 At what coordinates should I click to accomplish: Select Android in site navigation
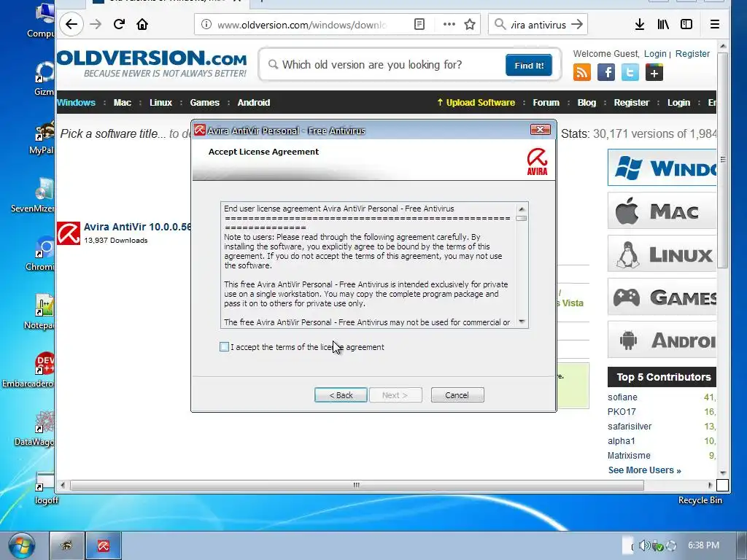click(253, 102)
